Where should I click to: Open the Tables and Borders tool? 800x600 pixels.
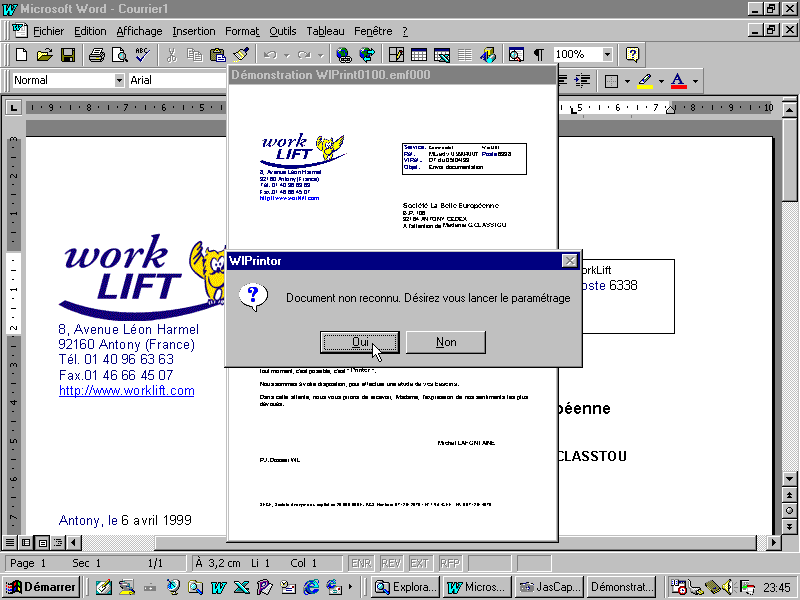click(396, 54)
